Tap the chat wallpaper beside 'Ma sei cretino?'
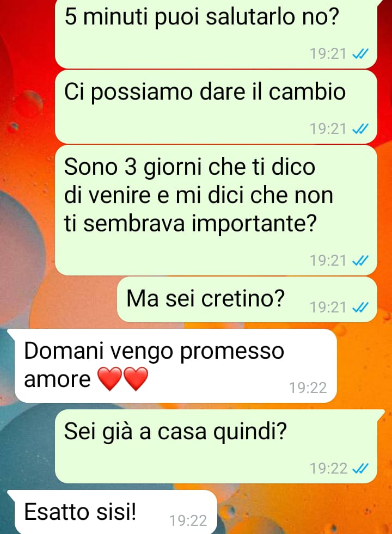 coord(58,299)
